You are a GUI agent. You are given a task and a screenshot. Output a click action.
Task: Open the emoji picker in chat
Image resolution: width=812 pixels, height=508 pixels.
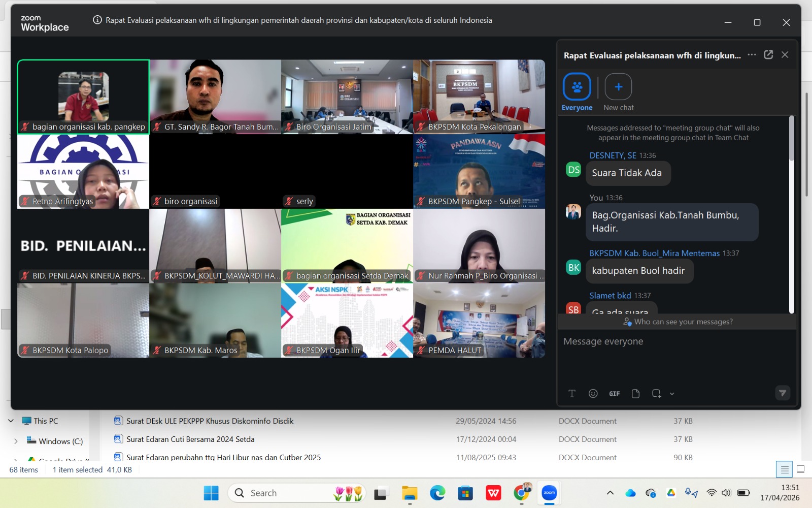(x=593, y=393)
